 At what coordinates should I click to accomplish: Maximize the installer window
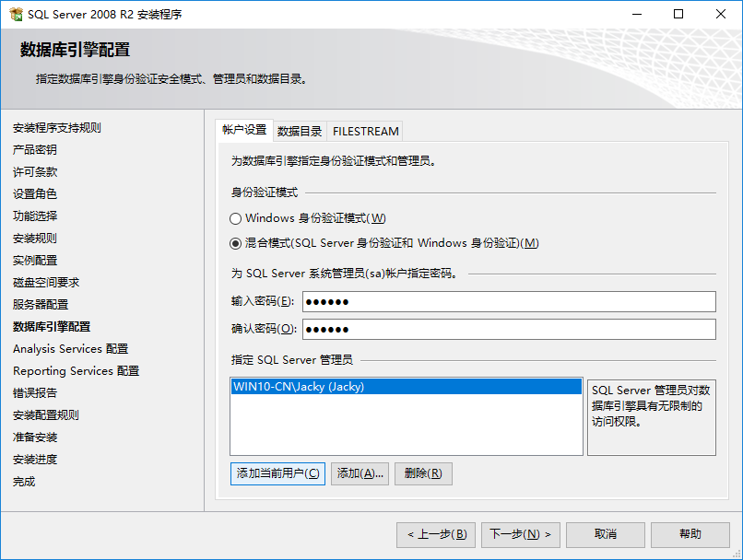678,14
